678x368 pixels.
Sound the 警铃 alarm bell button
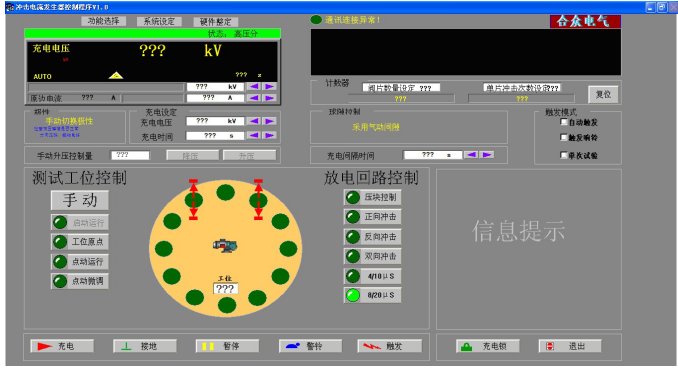[310, 346]
